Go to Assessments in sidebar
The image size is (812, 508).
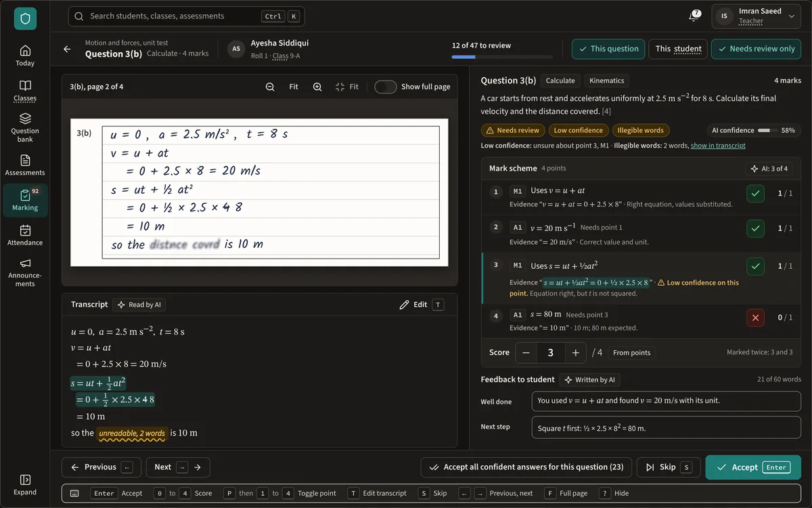click(25, 165)
